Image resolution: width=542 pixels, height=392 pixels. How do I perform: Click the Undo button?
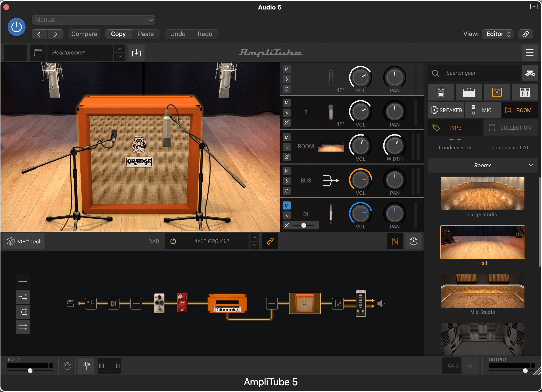click(178, 34)
